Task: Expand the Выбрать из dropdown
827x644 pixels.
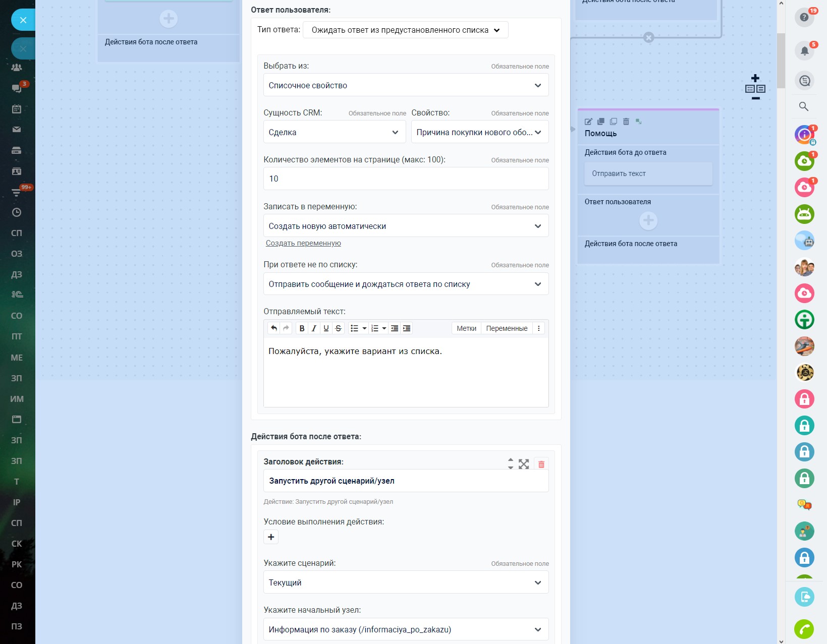Action: tap(406, 85)
